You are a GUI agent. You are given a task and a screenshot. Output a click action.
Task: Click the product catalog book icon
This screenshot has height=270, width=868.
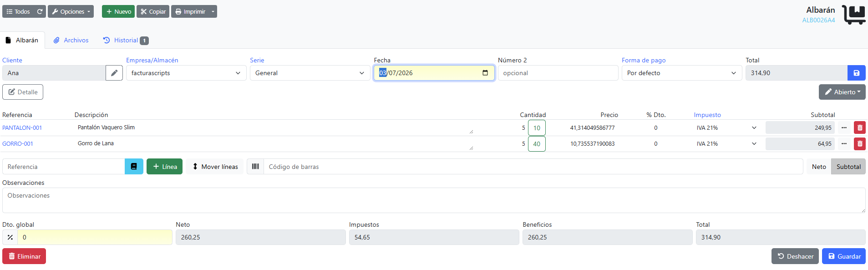(x=134, y=167)
